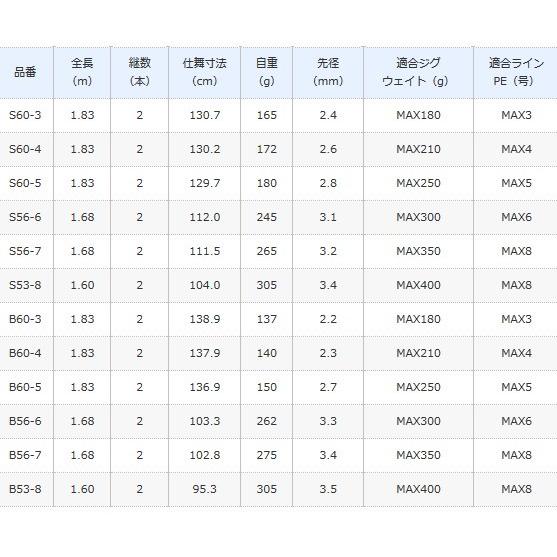Image resolution: width=557 pixels, height=557 pixels.
Task: Select model number S53-8
Action: coord(25,285)
